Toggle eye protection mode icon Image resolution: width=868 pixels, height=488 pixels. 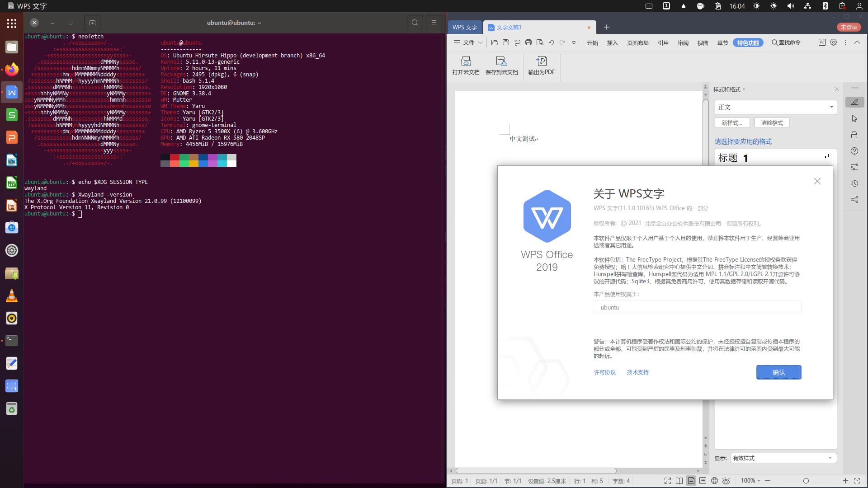pyautogui.click(x=726, y=481)
